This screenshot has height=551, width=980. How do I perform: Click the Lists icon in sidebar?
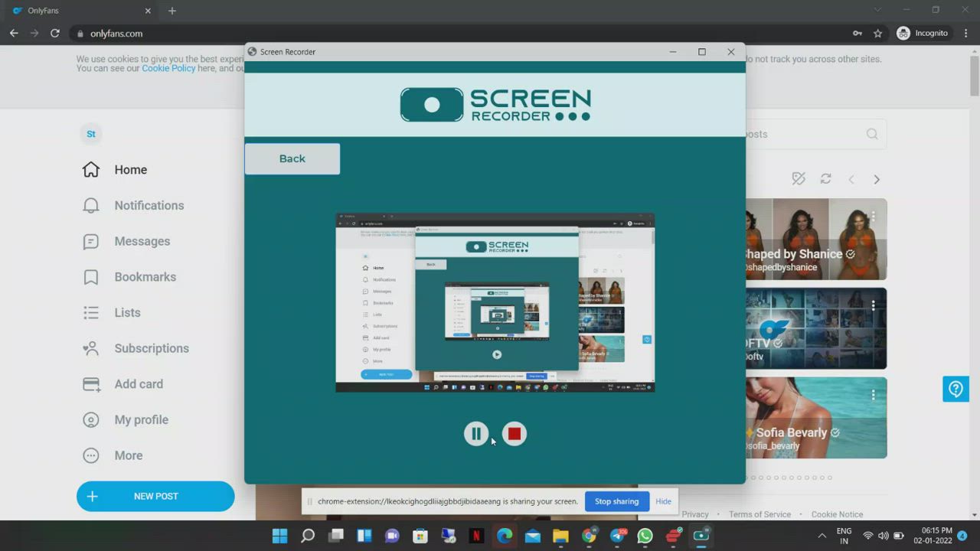[91, 312]
